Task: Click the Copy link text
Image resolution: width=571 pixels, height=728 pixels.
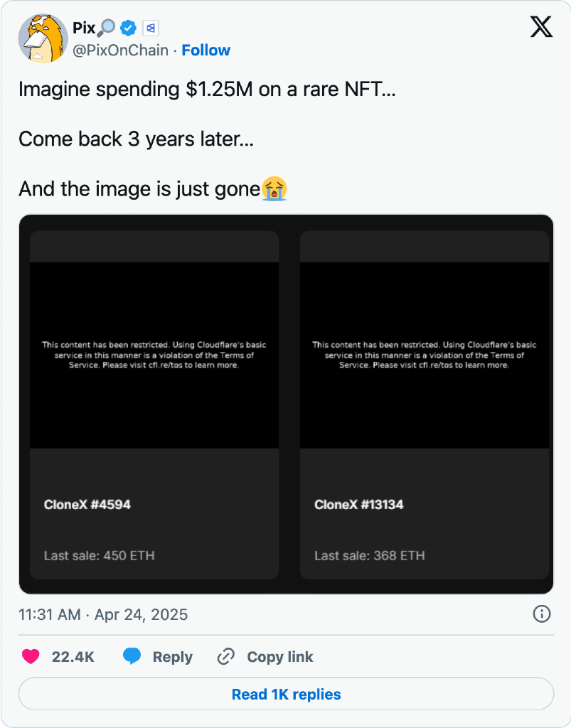Action: (280, 657)
